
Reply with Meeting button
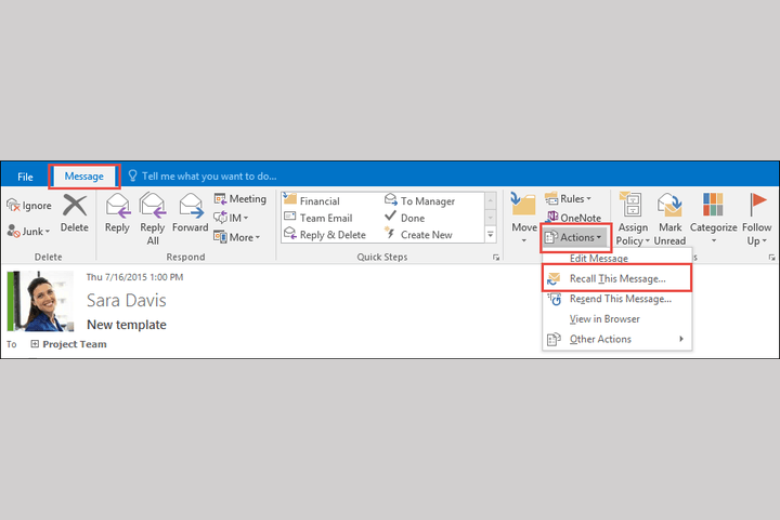[240, 199]
